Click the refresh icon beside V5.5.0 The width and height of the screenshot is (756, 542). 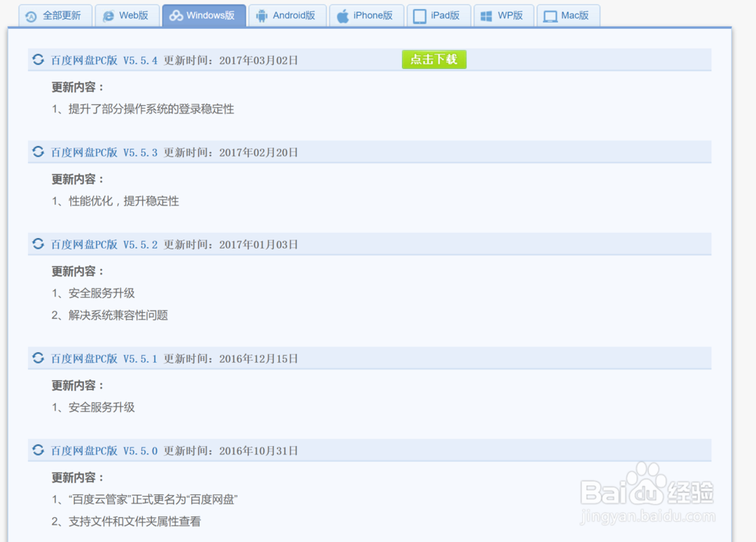coord(38,450)
